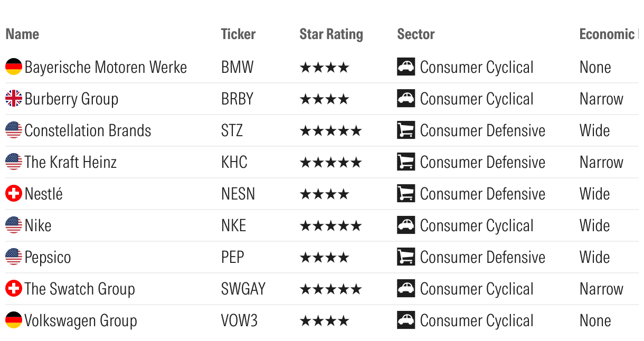Viewport: 644px width, 341px height.
Task: Click the Swiss flag beside Nestlé
Action: 14,194
